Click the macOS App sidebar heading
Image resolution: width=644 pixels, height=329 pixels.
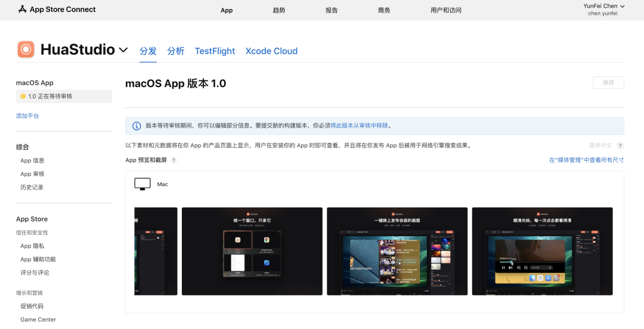pyautogui.click(x=35, y=83)
